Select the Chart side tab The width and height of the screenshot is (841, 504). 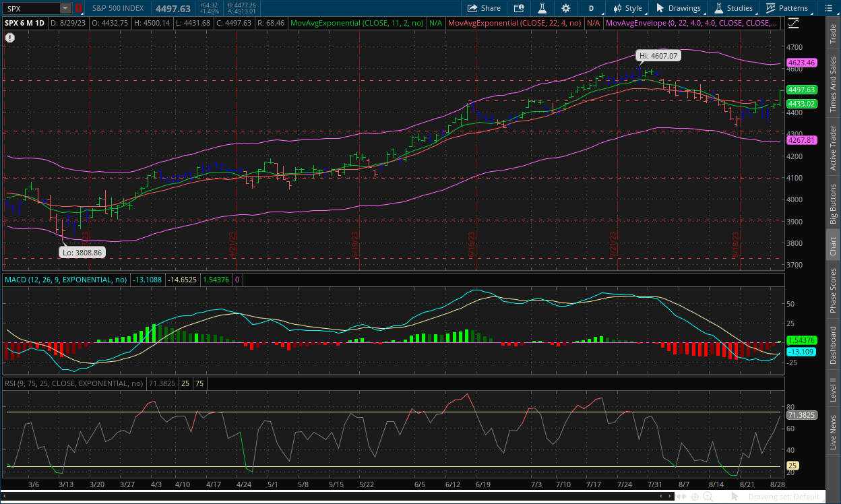tap(833, 246)
